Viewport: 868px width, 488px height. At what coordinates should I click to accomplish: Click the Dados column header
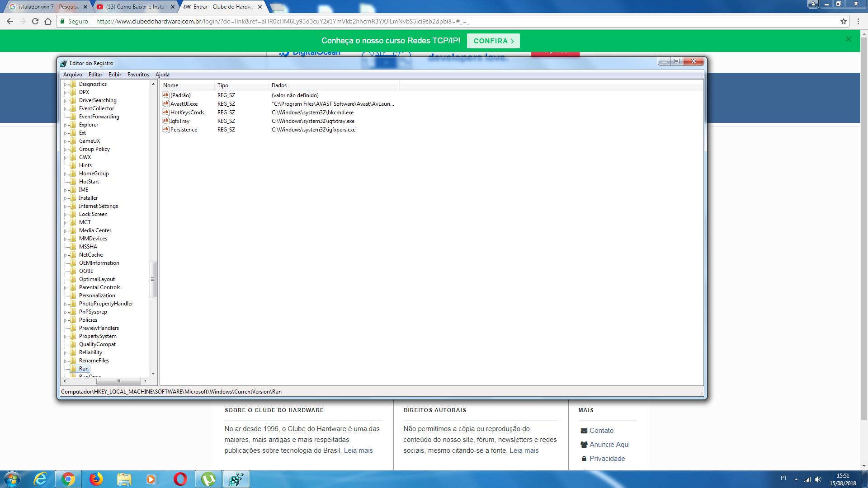[334, 85]
